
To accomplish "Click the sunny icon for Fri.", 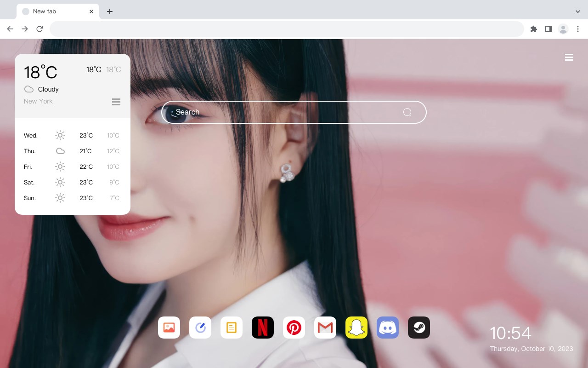I will (60, 167).
